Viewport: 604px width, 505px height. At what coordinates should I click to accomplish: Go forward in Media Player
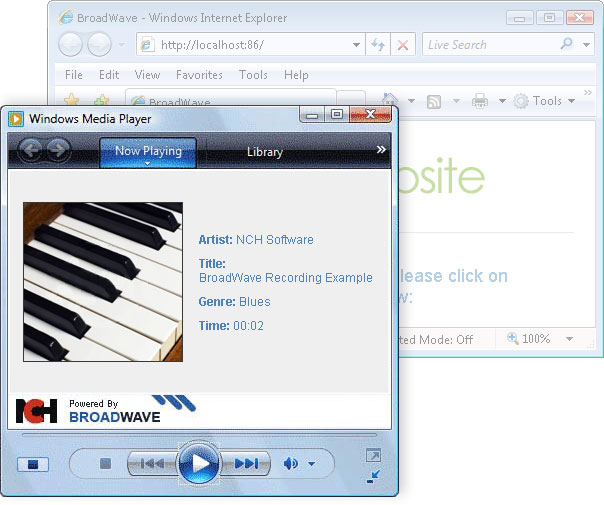coord(59,149)
